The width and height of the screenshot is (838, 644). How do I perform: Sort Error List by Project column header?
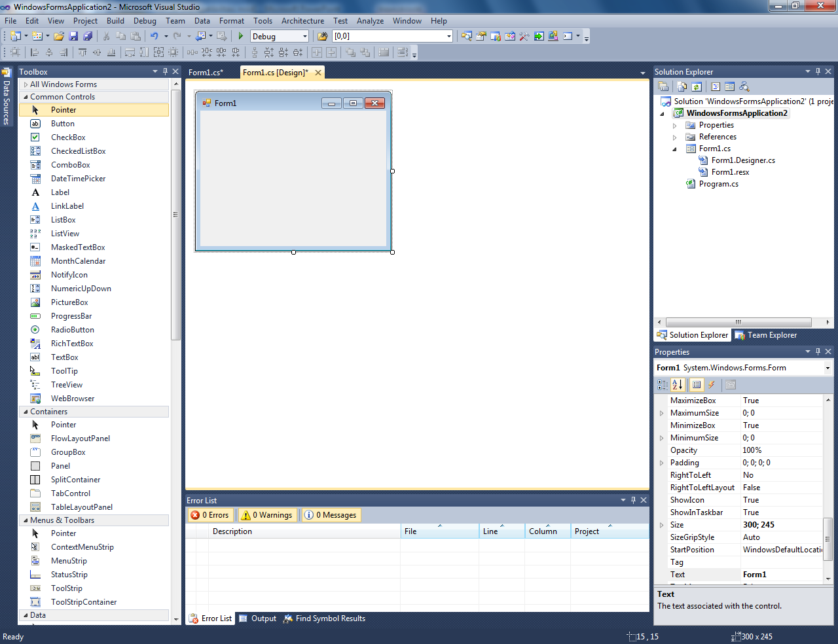pos(610,531)
